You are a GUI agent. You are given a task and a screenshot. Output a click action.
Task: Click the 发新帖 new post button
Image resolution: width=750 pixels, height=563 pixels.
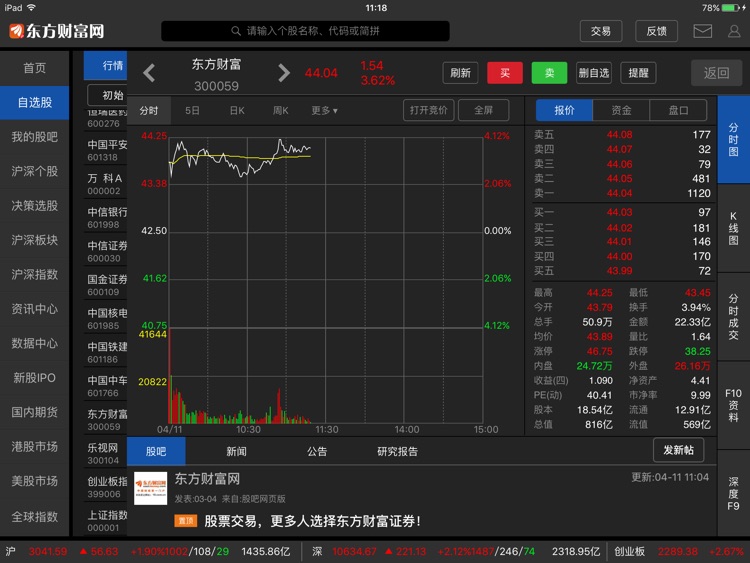[678, 450]
